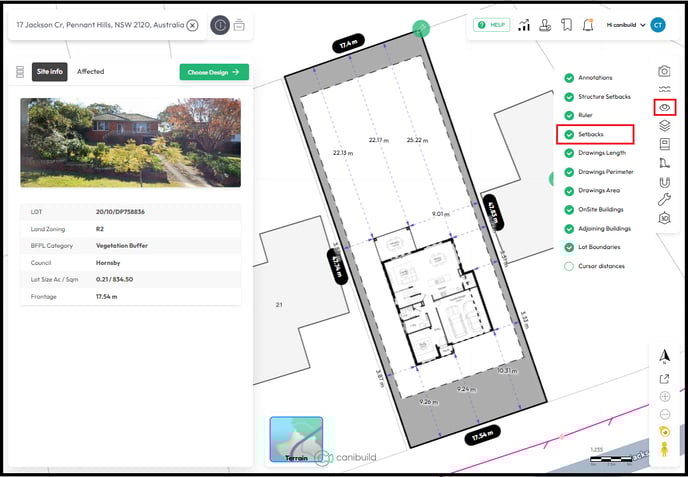
Task: Open the analytics chart icon in top bar
Action: pyautogui.click(x=524, y=25)
